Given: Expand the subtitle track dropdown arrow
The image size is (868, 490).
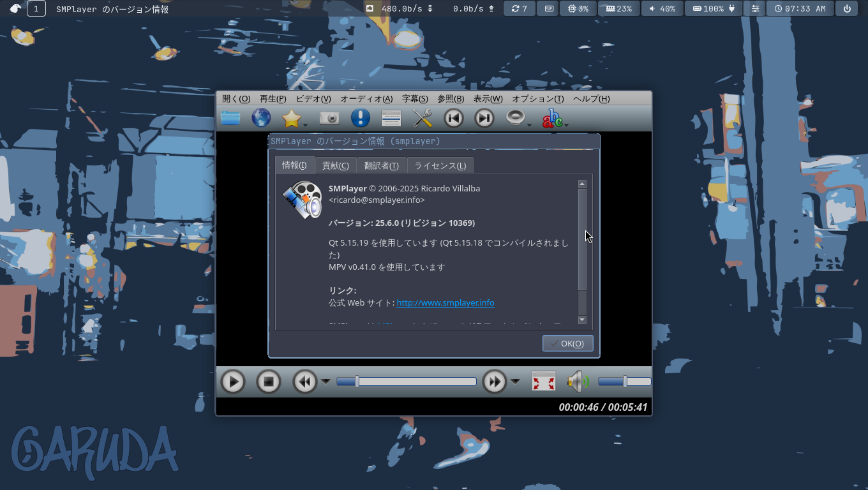Looking at the screenshot, I should click(566, 124).
